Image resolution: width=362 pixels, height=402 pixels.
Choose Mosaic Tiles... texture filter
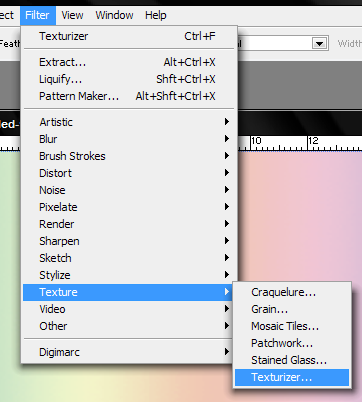point(292,326)
